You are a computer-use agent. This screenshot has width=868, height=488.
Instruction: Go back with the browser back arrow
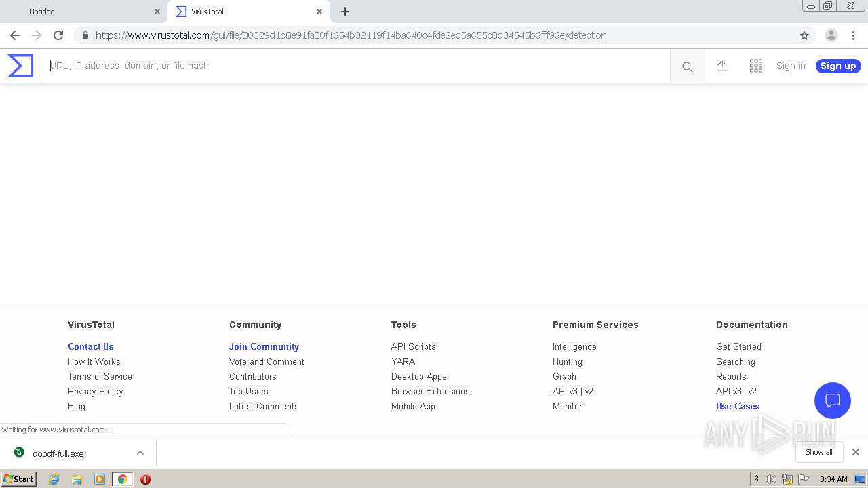click(15, 35)
